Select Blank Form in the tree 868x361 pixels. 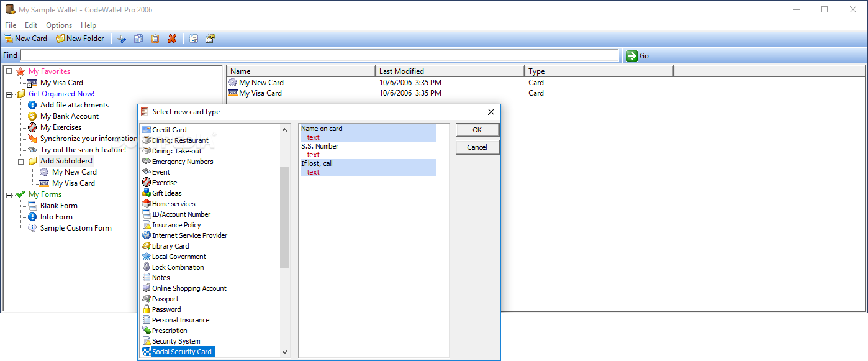coord(59,206)
